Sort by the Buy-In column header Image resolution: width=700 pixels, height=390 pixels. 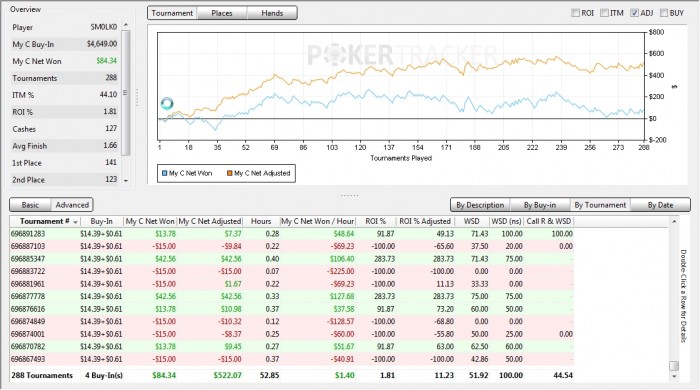(x=101, y=221)
